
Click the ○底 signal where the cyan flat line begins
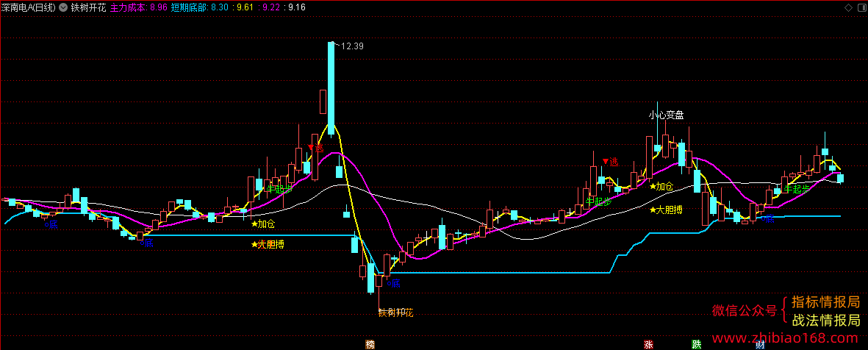pyautogui.click(x=146, y=242)
